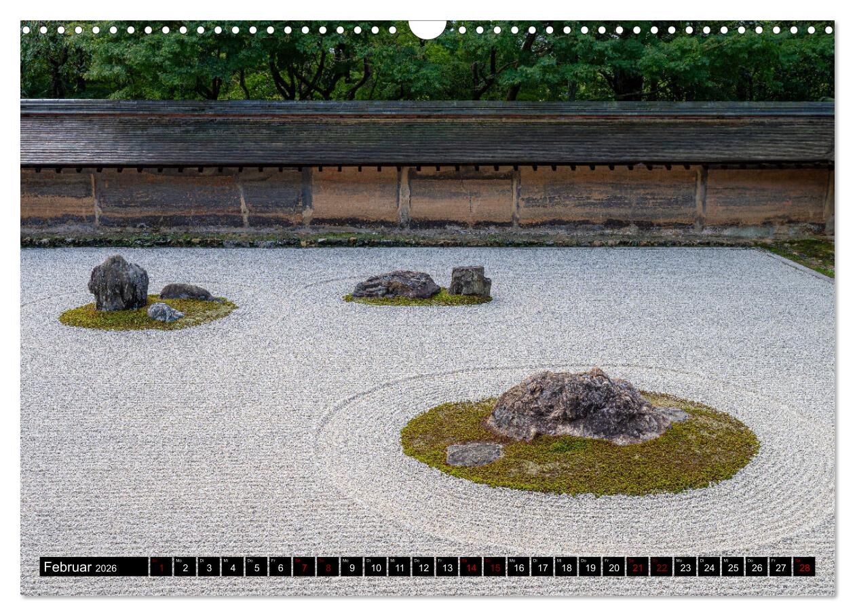The height and width of the screenshot is (616, 855).
Task: Choose date 13 on the date strip
Action: tap(446, 567)
